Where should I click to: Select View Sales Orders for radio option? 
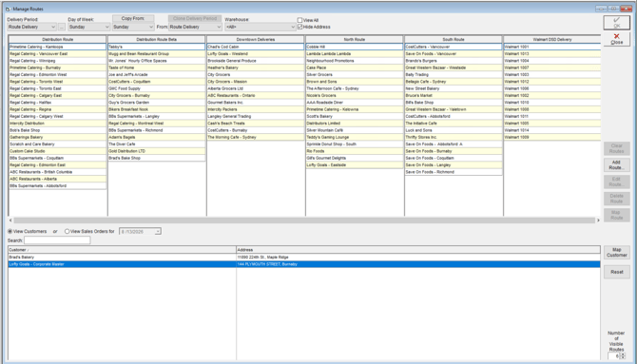coord(68,231)
